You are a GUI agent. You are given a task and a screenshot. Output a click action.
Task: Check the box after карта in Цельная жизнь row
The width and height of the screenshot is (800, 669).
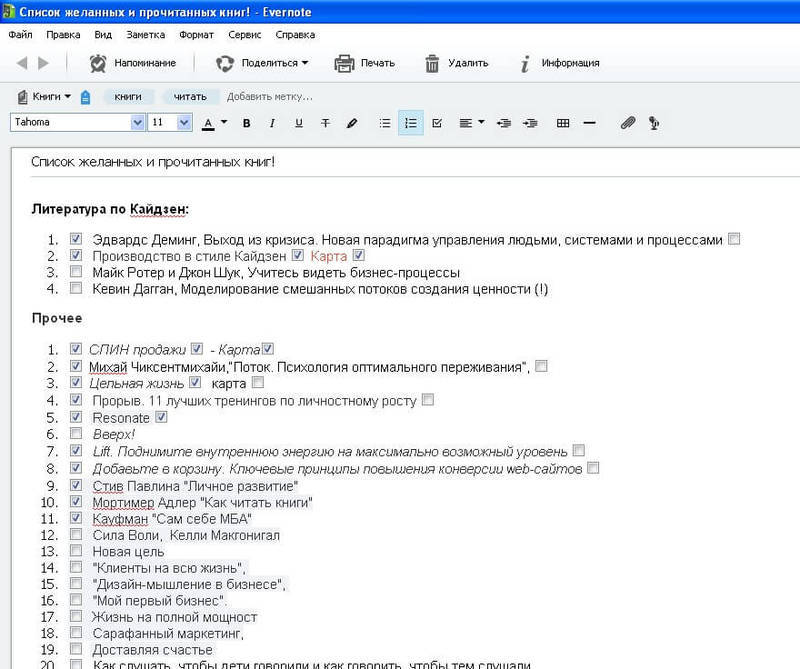click(x=258, y=382)
